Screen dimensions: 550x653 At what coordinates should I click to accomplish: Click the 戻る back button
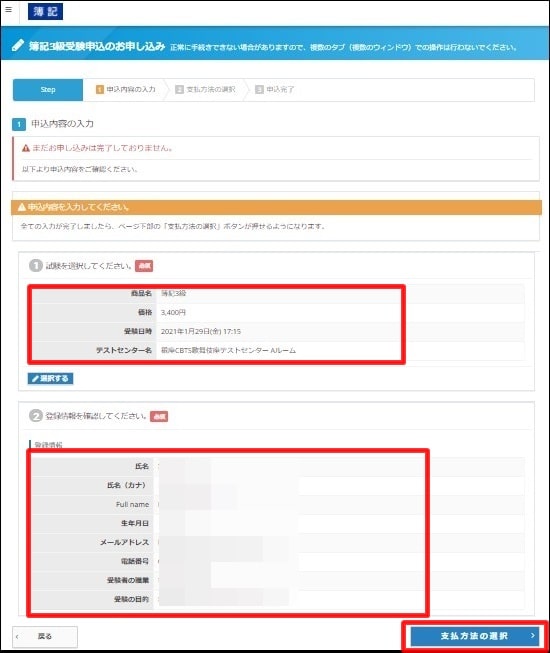[x=45, y=636]
